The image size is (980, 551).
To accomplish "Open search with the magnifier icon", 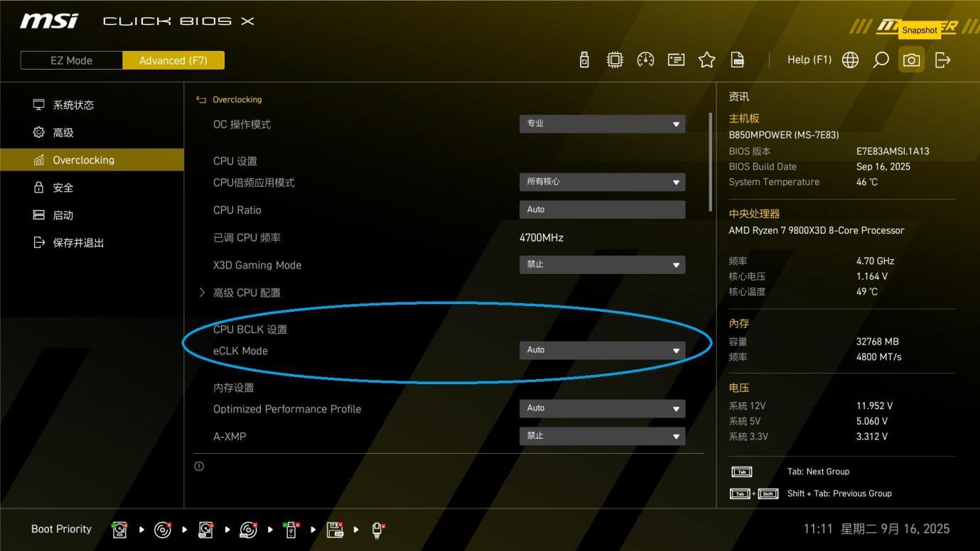I will (881, 60).
